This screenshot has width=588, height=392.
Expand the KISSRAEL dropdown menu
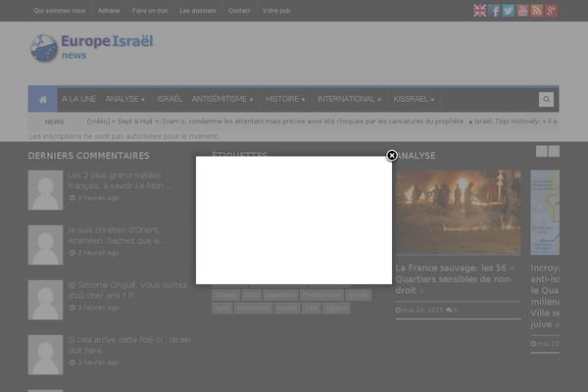coord(414,99)
